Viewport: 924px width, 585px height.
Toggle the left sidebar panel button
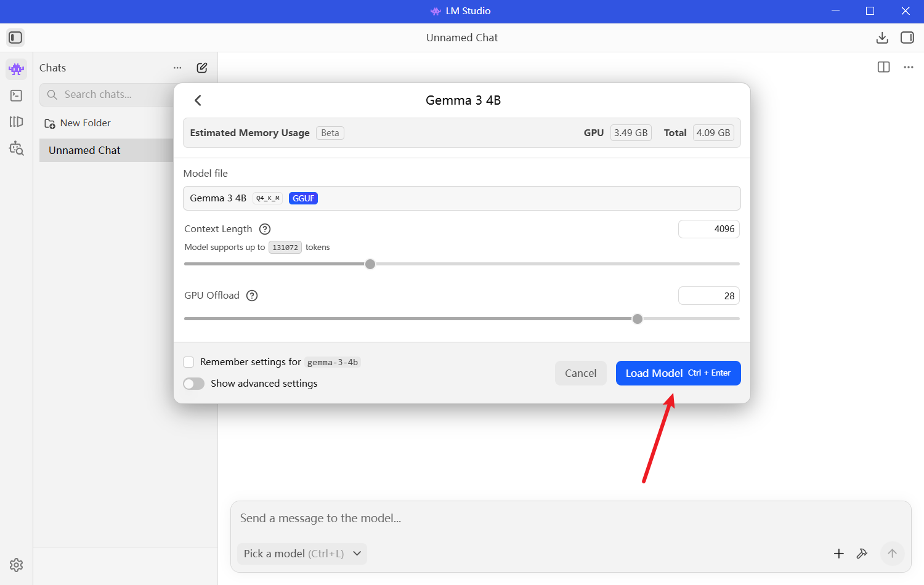(x=15, y=38)
